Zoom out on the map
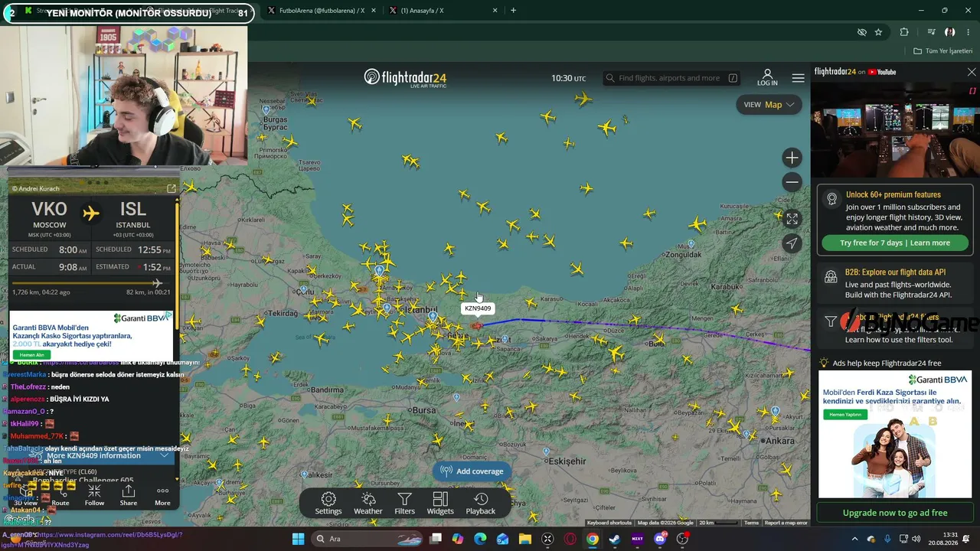 pyautogui.click(x=792, y=182)
